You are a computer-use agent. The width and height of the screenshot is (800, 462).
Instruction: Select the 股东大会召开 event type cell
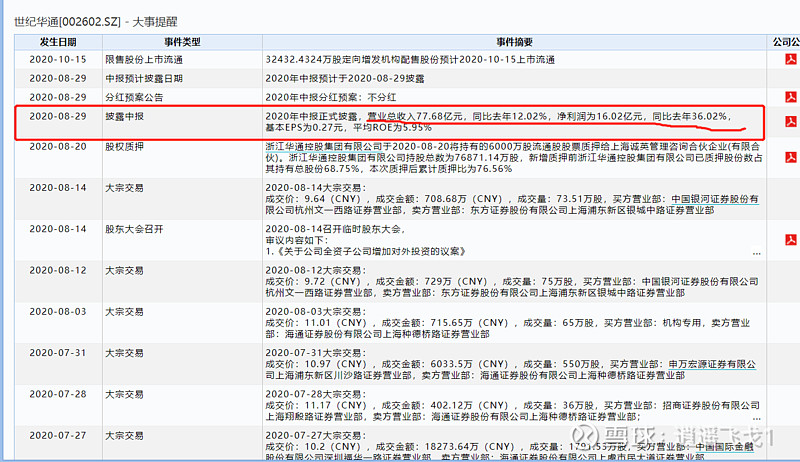(182, 240)
